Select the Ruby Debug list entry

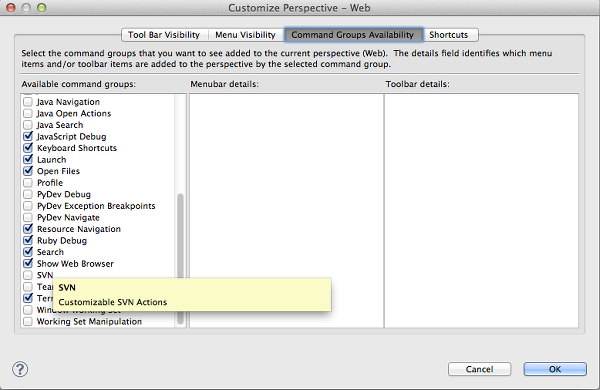click(62, 240)
